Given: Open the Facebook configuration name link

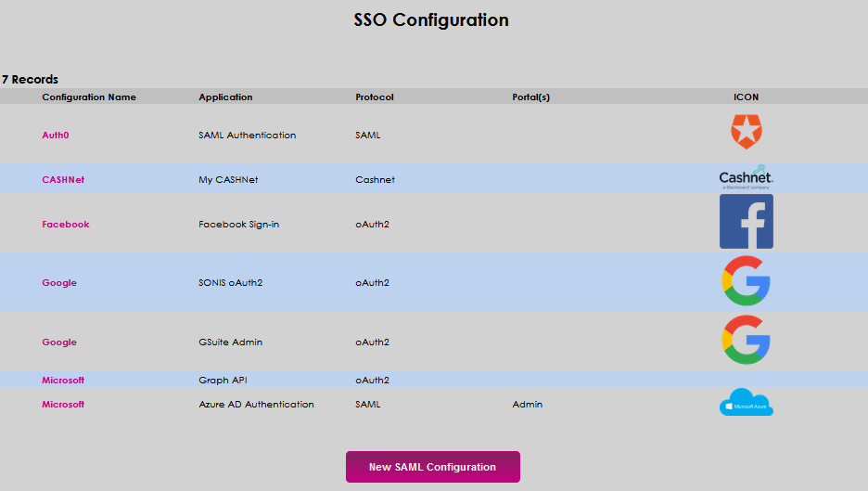Looking at the screenshot, I should pos(66,225).
